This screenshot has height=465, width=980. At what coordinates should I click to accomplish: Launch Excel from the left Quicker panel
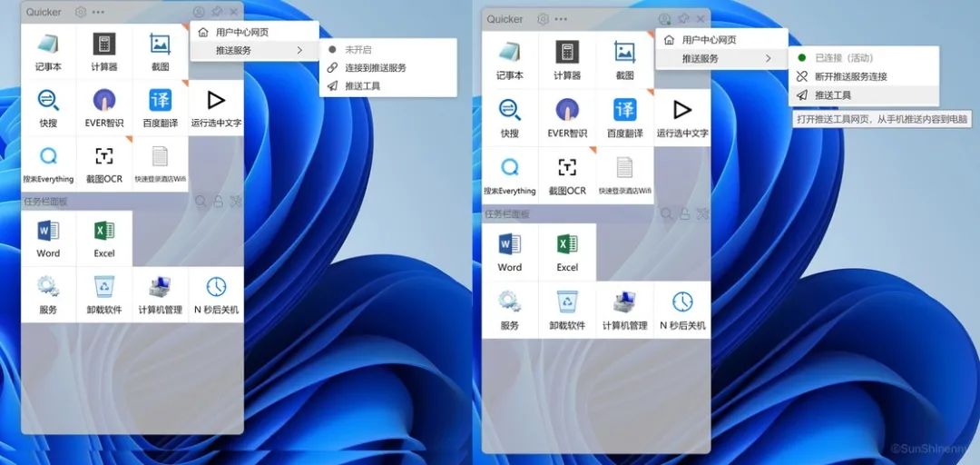point(104,239)
